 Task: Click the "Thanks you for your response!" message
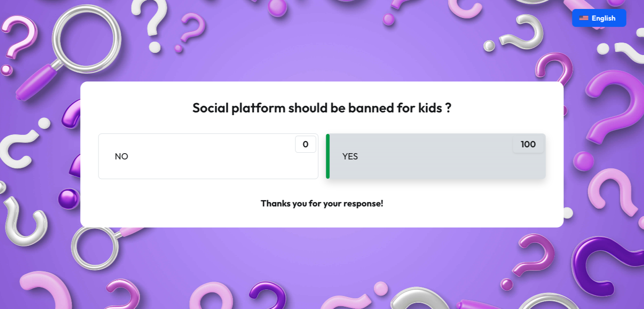(322, 203)
